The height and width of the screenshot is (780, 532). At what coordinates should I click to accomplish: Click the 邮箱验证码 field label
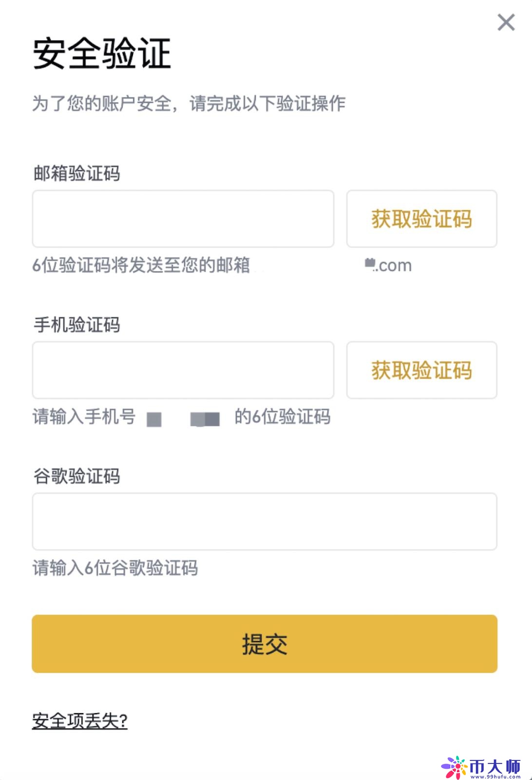76,173
